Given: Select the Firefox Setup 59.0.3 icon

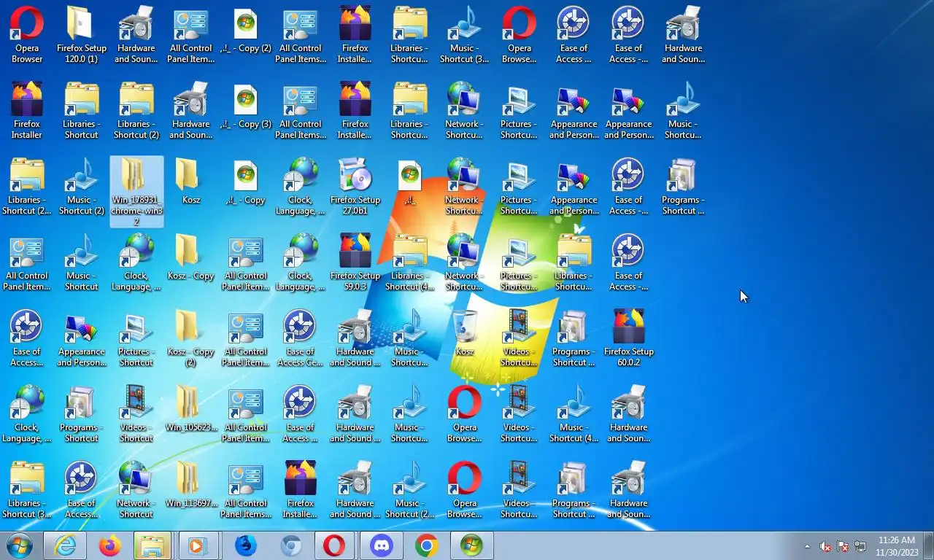Looking at the screenshot, I should [x=355, y=262].
